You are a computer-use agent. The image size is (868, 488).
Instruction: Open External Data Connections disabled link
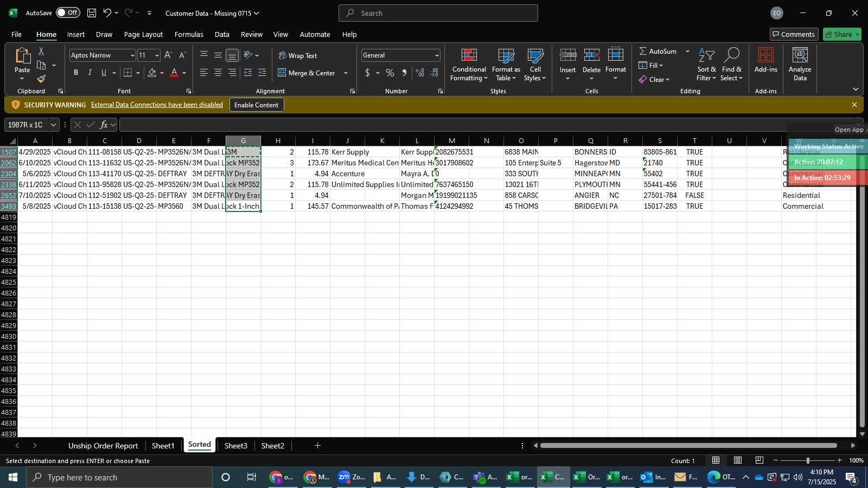click(157, 105)
